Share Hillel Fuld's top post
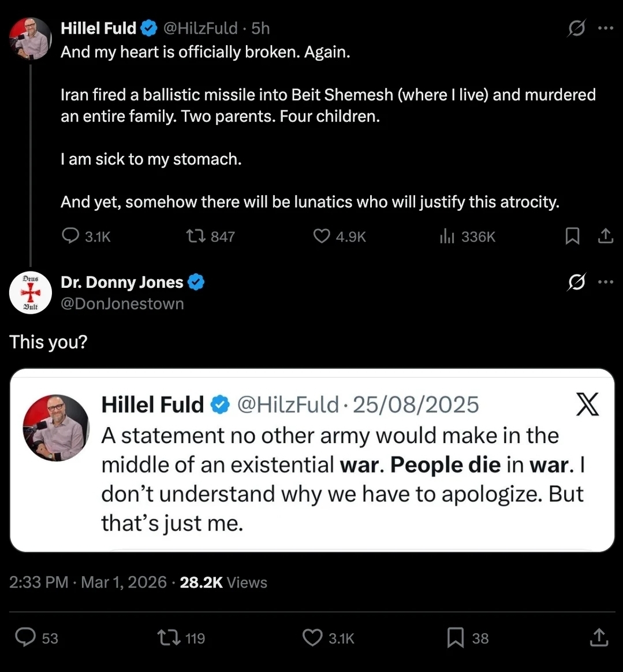Screen dimensions: 623x672 pos(605,236)
